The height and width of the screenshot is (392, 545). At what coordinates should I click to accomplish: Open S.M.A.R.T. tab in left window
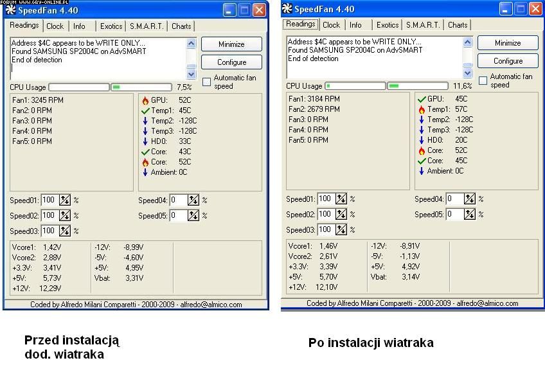[147, 26]
